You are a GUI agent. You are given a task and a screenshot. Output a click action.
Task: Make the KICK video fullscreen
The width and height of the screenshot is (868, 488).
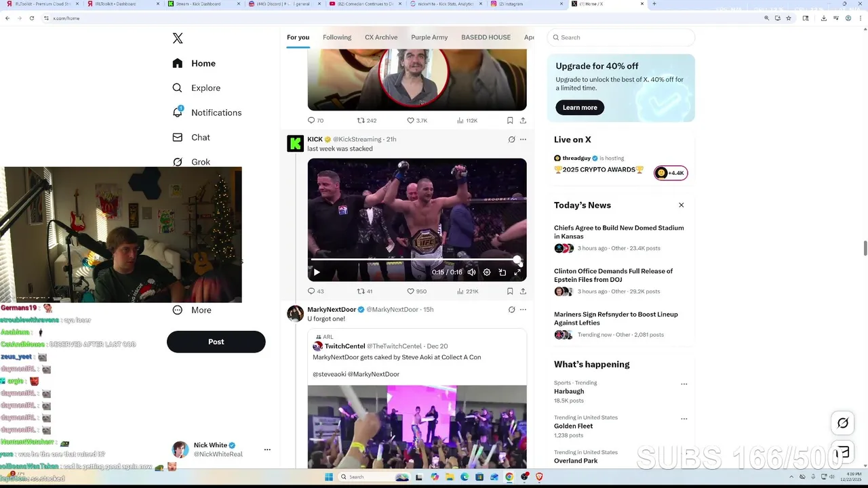[x=517, y=272]
